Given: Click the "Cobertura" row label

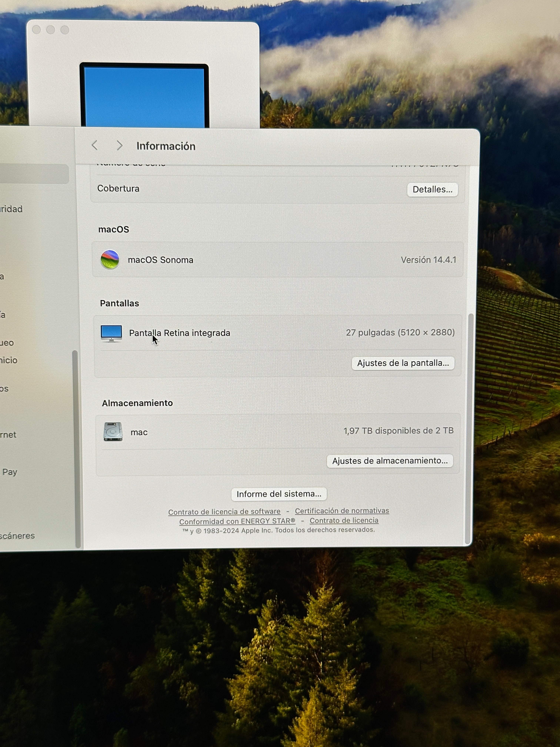Looking at the screenshot, I should click(118, 188).
